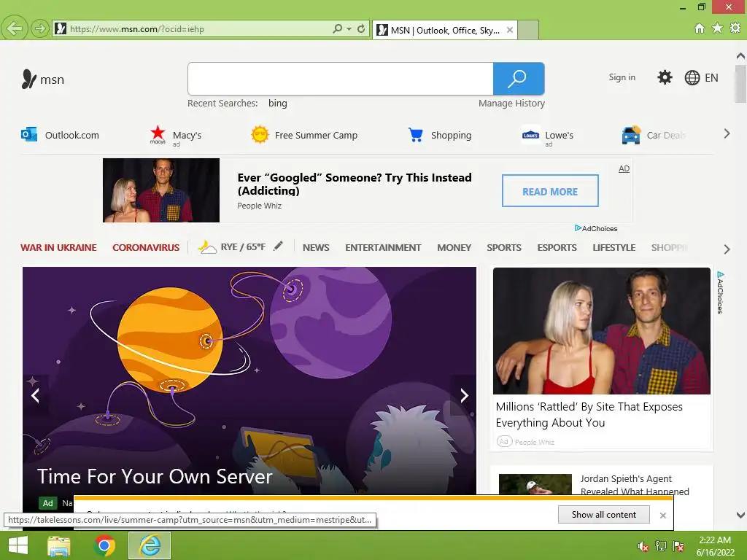
Task: Expand navigation categories with right chevron
Action: coord(727,249)
